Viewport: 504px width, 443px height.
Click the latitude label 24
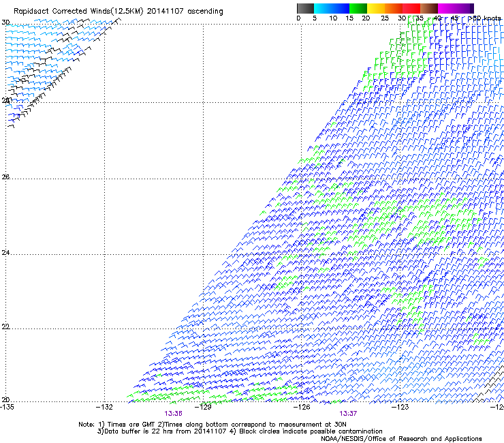[x=5, y=253]
